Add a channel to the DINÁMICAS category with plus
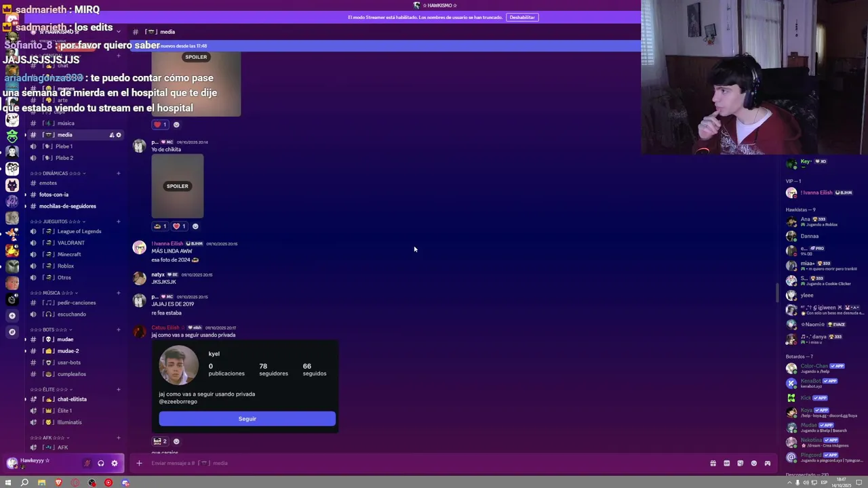868x488 pixels. (x=118, y=174)
